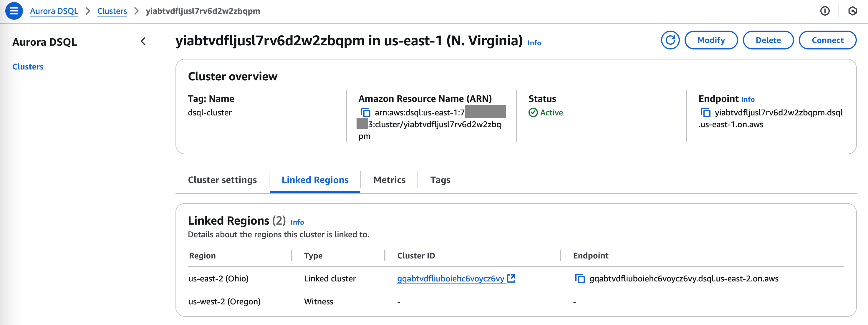
Task: Click the Delete cluster button
Action: pos(768,40)
